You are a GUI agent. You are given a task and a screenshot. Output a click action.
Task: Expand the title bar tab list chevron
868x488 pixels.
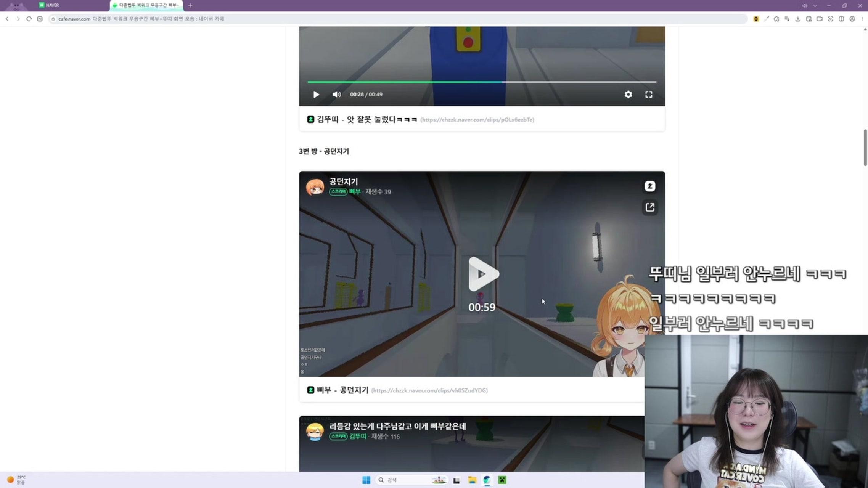(815, 6)
